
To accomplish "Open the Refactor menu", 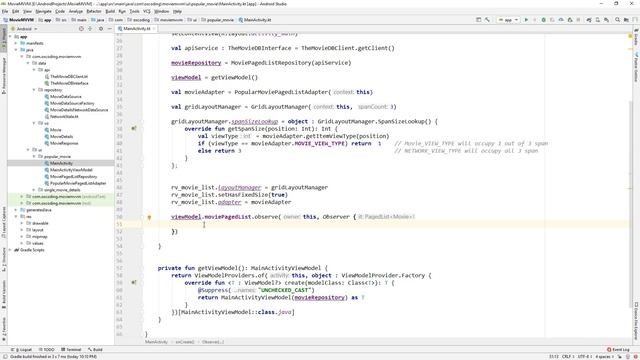I will pyautogui.click(x=94, y=11).
